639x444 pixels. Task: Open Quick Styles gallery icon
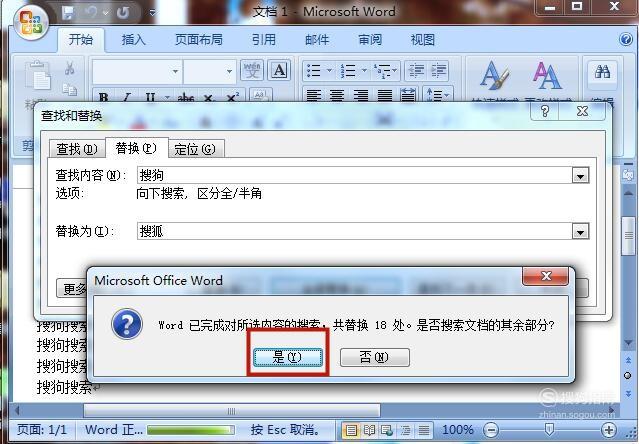(494, 76)
